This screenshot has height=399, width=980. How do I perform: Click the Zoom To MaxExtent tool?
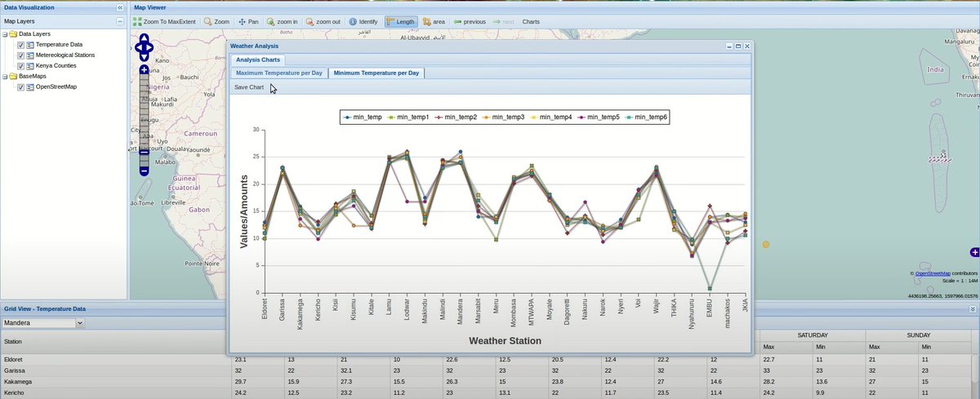[x=165, y=21]
